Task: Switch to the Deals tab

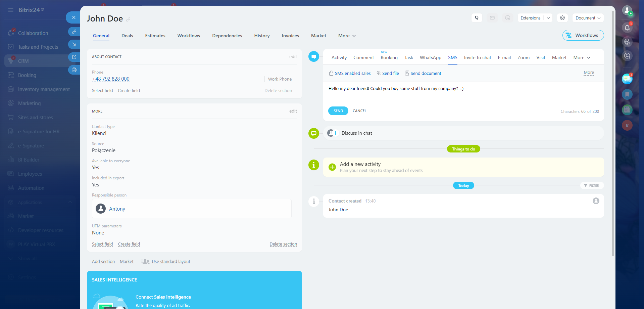Action: point(127,36)
